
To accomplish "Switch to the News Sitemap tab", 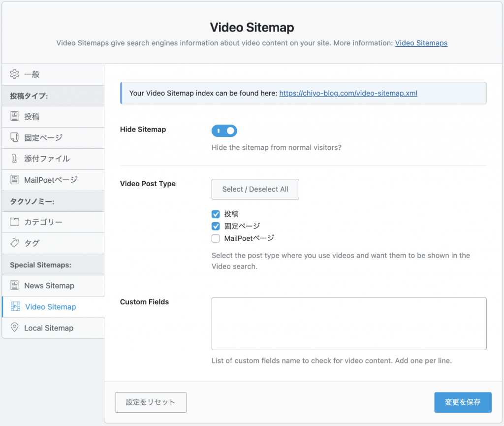I will 53,286.
